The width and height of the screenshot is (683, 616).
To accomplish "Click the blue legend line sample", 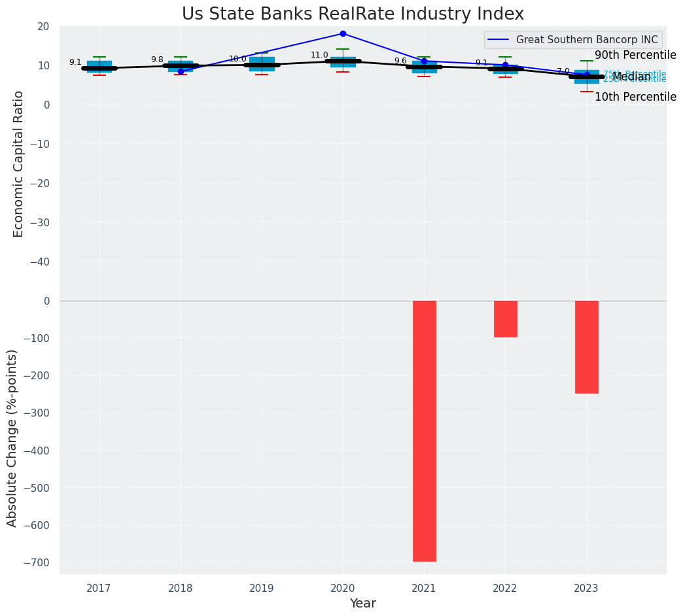I will pos(499,40).
